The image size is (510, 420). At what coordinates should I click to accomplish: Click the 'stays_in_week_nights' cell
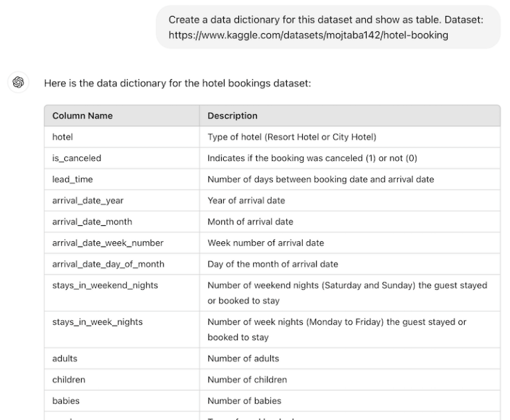click(97, 322)
